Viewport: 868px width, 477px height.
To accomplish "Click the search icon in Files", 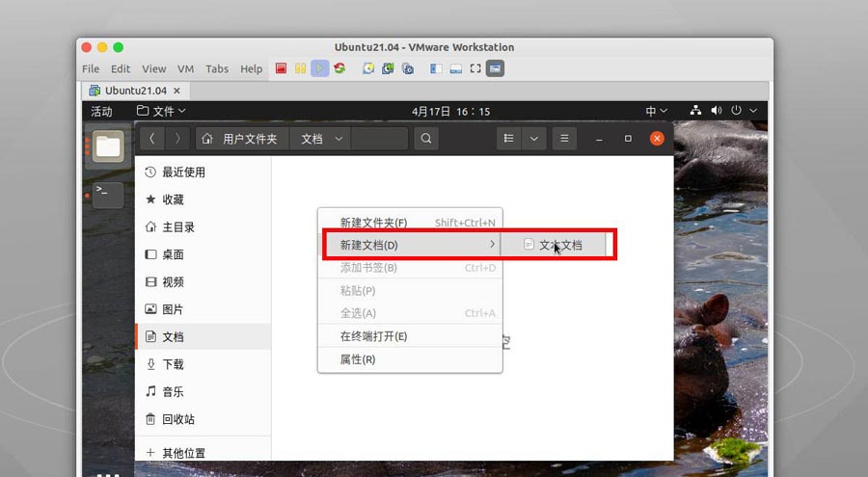I will coord(425,139).
